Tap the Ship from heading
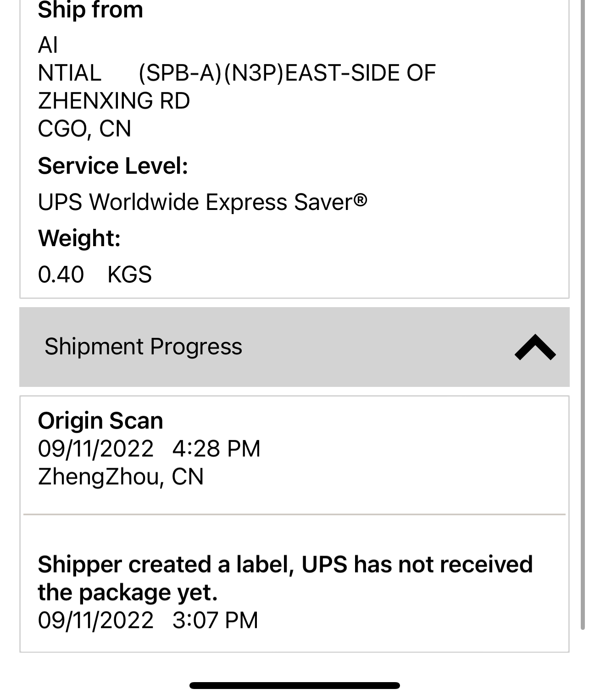This screenshot has height=700, width=589. point(90,10)
